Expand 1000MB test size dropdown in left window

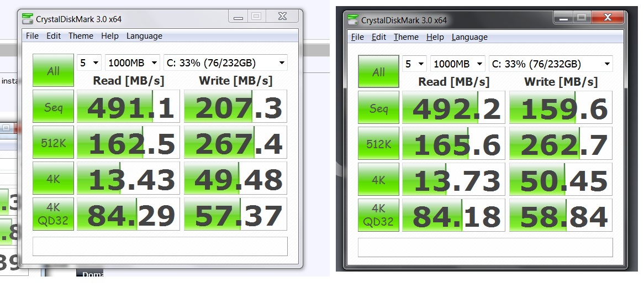(x=132, y=63)
